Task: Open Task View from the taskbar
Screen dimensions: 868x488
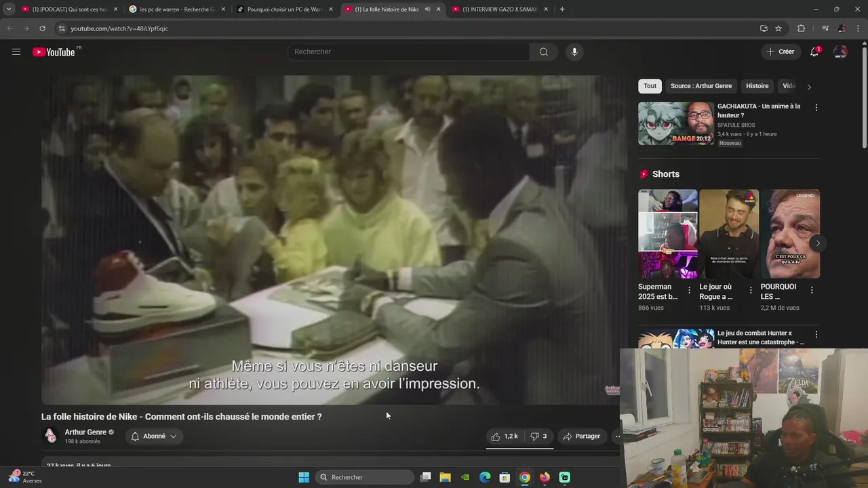Action: [x=426, y=477]
